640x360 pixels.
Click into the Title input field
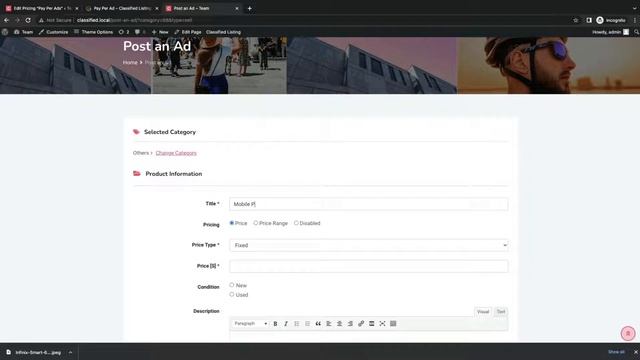point(369,204)
